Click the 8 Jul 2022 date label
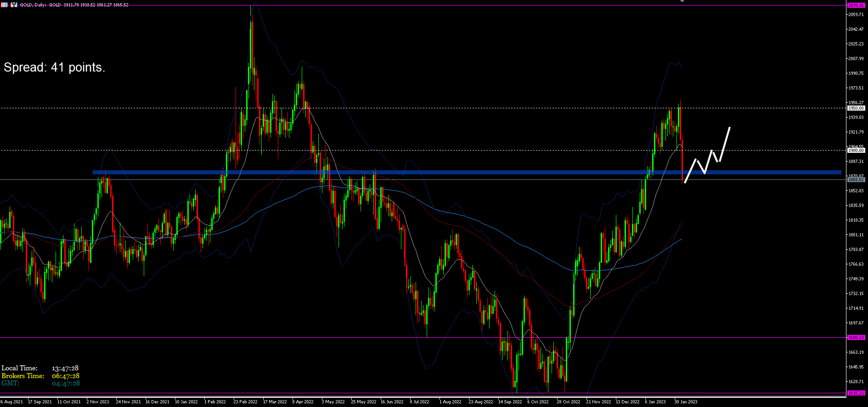This screenshot has height=407, width=868. coord(420,402)
